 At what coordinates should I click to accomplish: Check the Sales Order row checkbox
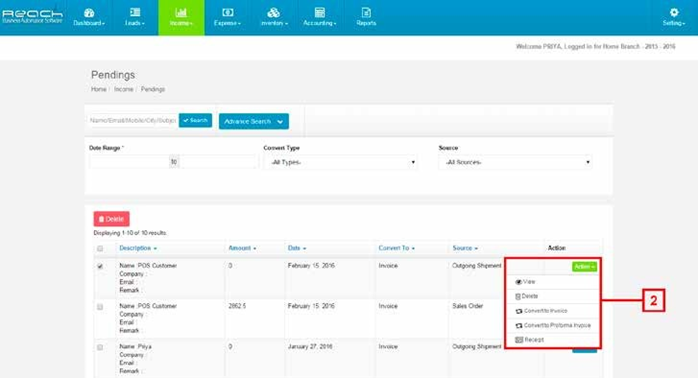tap(100, 307)
